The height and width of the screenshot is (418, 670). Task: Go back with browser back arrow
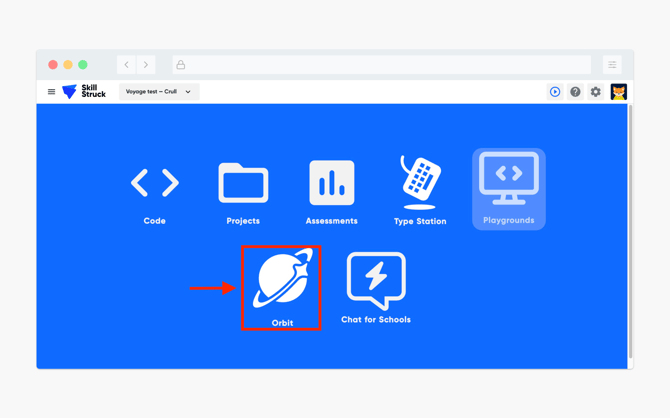tap(126, 65)
